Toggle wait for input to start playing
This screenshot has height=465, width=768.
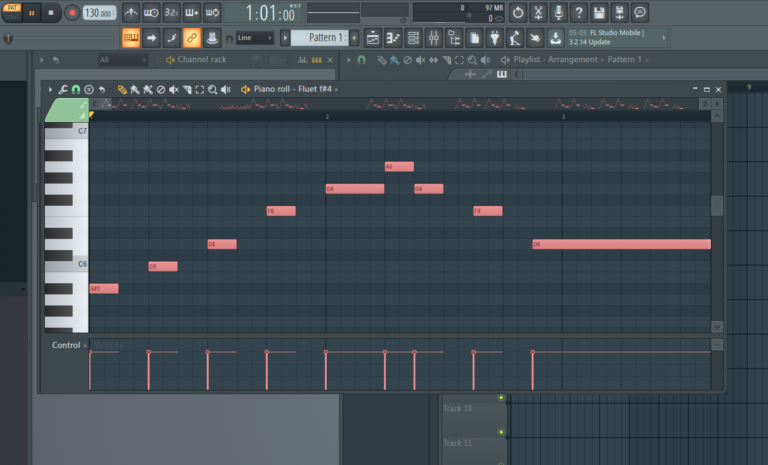[151, 13]
